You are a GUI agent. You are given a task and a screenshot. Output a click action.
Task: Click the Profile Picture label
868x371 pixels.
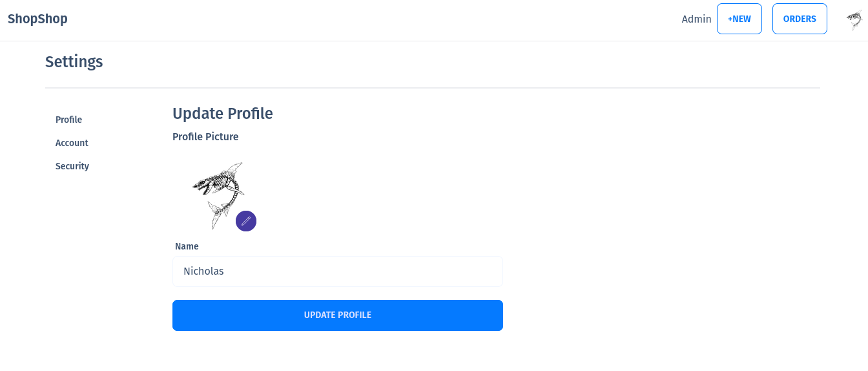[205, 137]
